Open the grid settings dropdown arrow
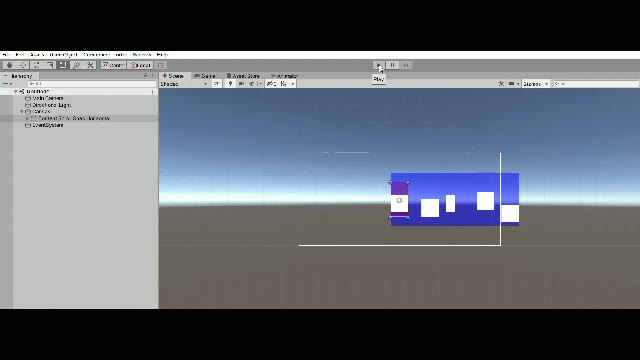 click(x=293, y=84)
